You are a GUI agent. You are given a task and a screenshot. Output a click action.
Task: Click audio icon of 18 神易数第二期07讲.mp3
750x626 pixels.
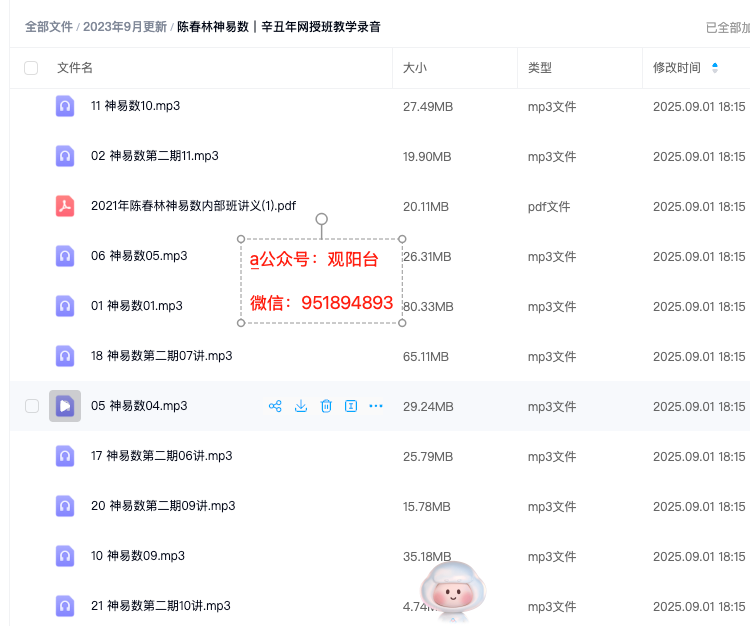(65, 356)
